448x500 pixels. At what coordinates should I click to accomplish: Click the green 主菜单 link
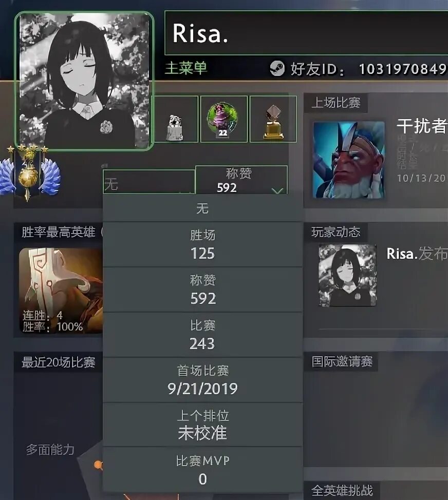click(186, 68)
